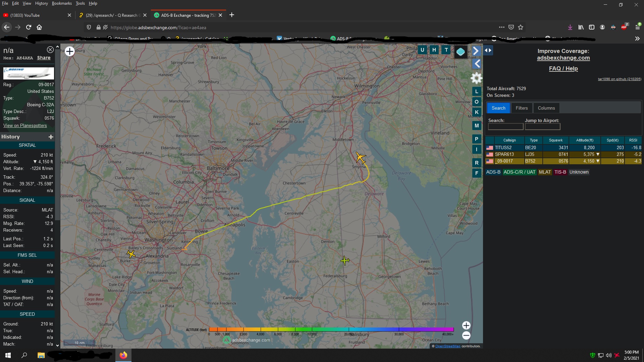Open the History menu
The height and width of the screenshot is (362, 644).
click(41, 3)
